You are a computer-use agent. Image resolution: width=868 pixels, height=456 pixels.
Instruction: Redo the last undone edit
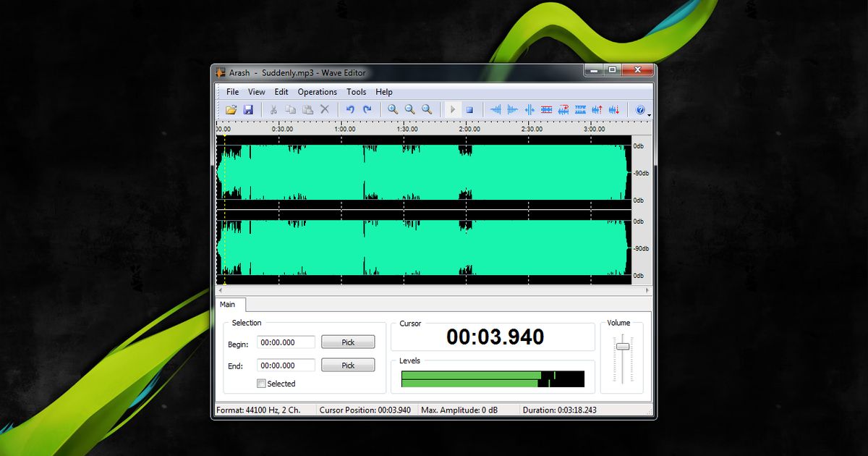click(367, 109)
